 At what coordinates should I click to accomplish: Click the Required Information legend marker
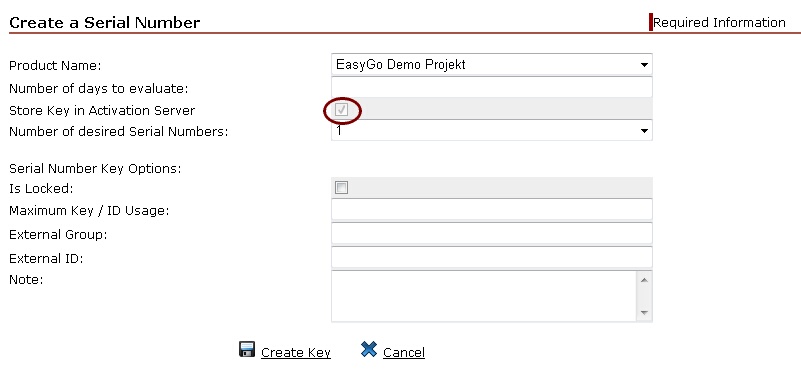pyautogui.click(x=651, y=22)
